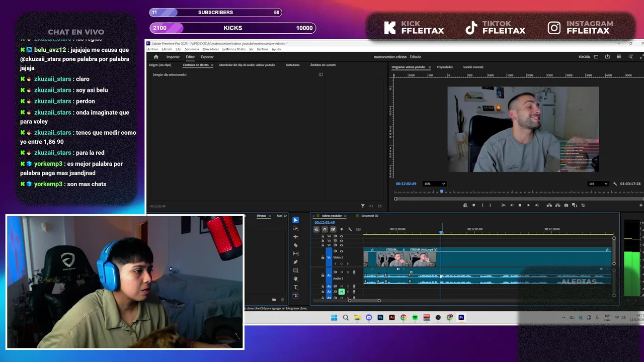Toggle Linked Selection in the timeline

333,229
